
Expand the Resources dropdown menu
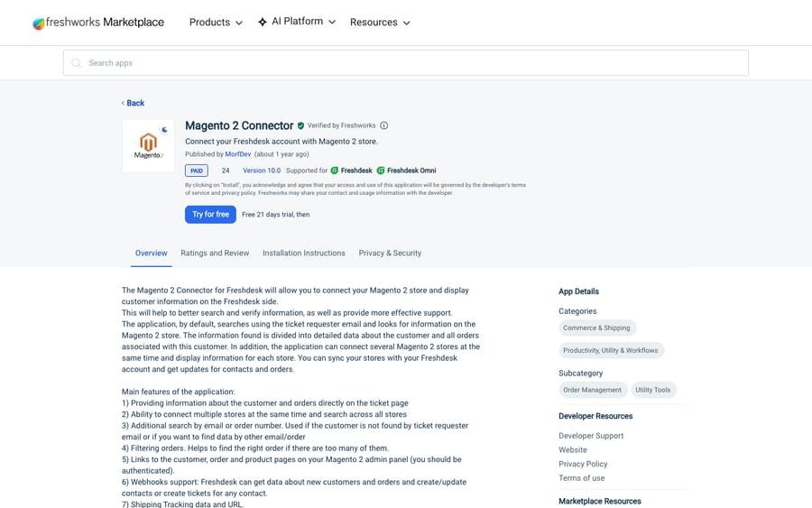pos(380,23)
